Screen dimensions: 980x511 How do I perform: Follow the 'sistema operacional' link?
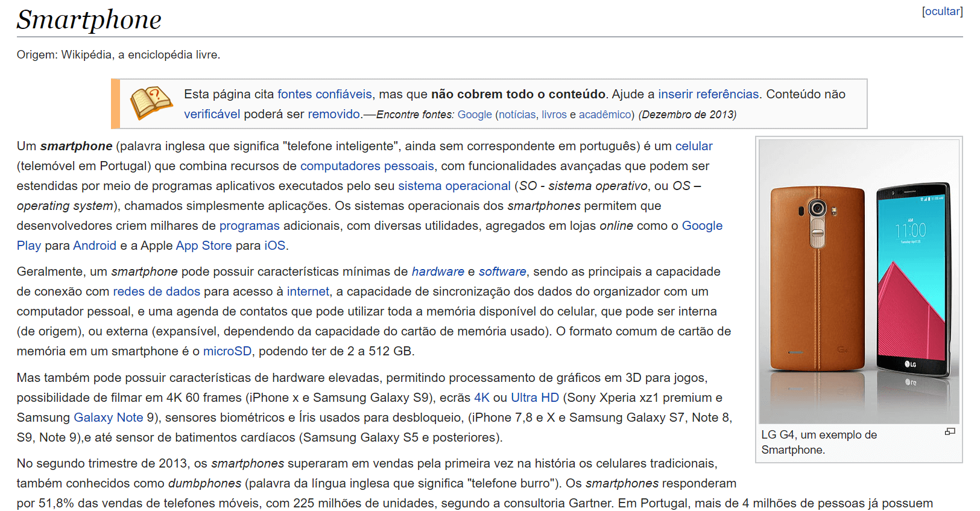click(454, 186)
